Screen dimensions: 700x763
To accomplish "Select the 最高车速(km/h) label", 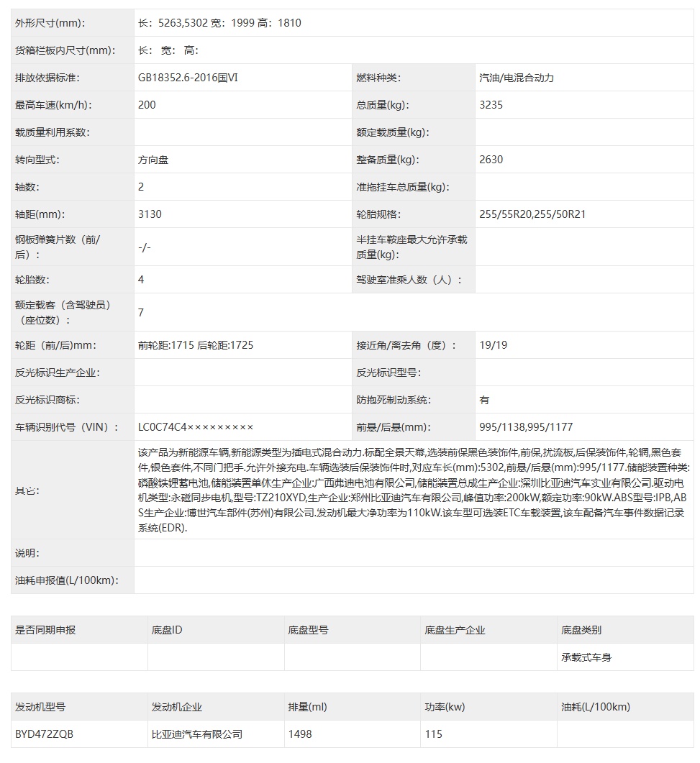I will click(53, 104).
